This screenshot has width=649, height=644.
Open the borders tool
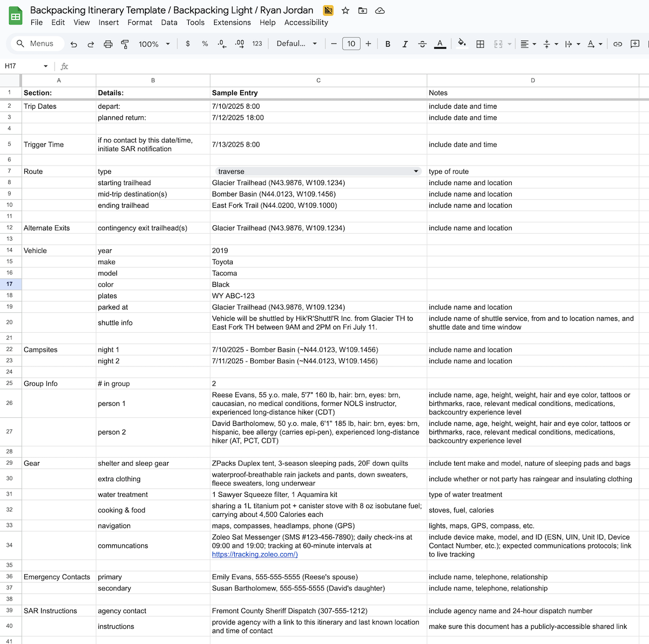pos(480,44)
